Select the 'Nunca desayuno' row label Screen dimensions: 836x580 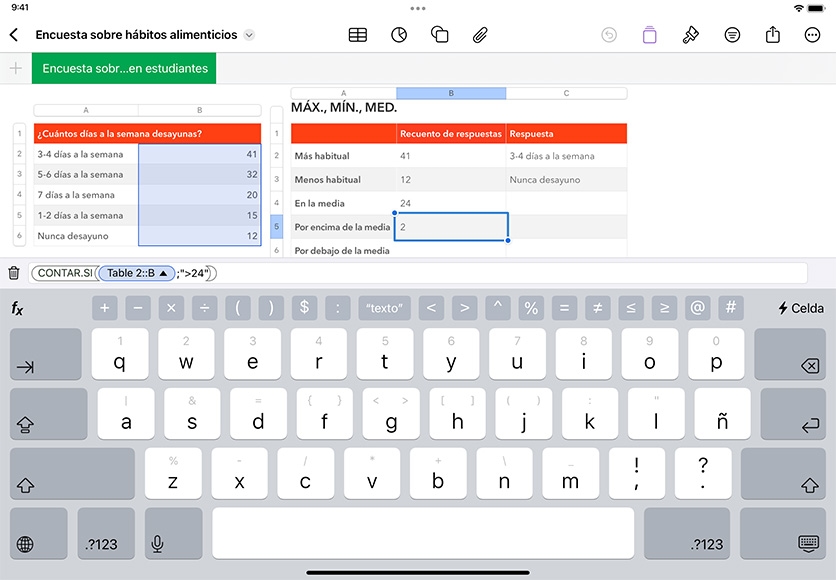[86, 236]
